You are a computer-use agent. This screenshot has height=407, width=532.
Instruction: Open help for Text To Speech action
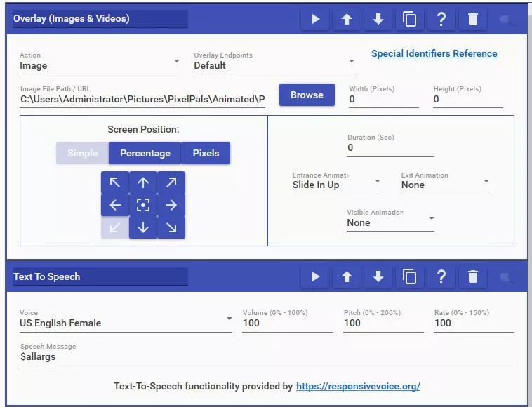click(x=441, y=277)
